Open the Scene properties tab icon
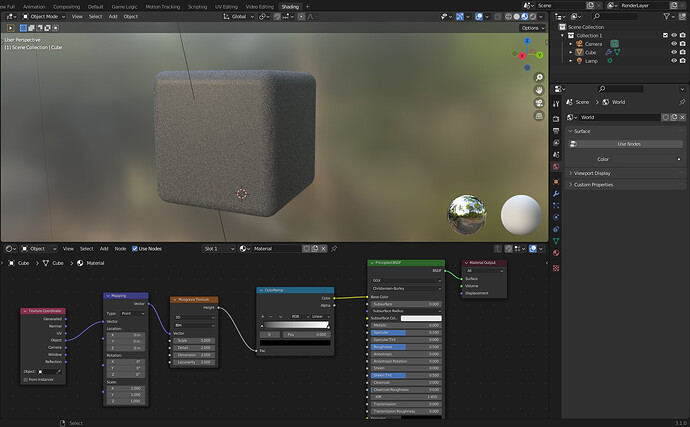690x427 pixels. click(556, 155)
